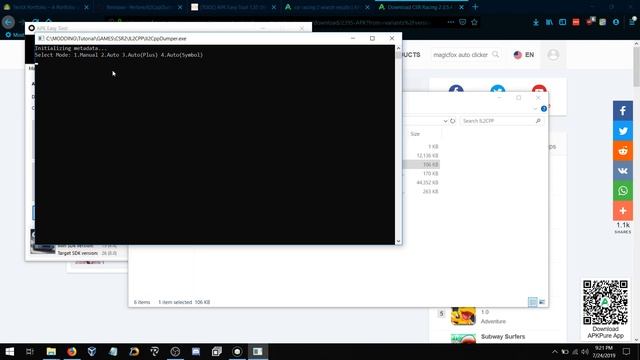
Task: Open Task View from the taskbar
Action: coord(30,351)
